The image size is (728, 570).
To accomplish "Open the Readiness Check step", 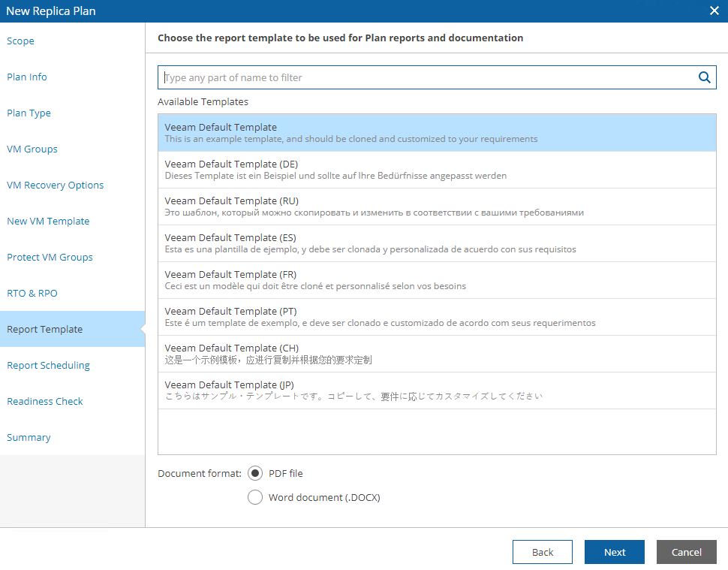I will point(44,401).
